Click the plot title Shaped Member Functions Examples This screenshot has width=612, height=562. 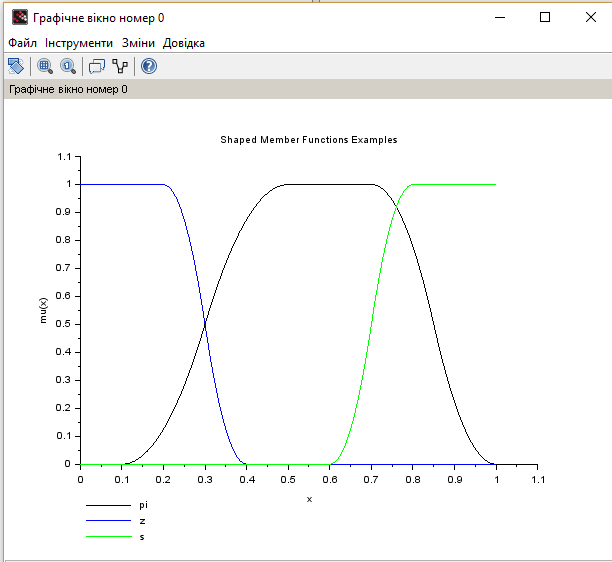[x=309, y=140]
